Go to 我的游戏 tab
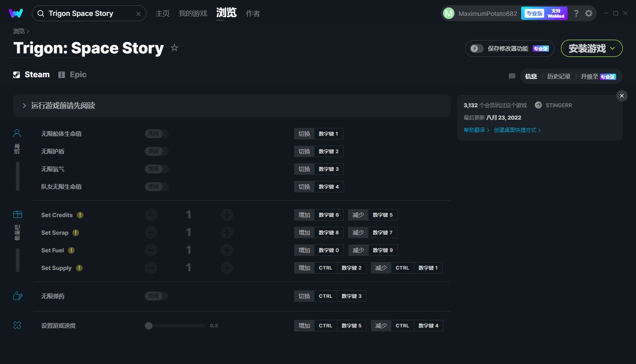The image size is (636, 364). coord(193,13)
